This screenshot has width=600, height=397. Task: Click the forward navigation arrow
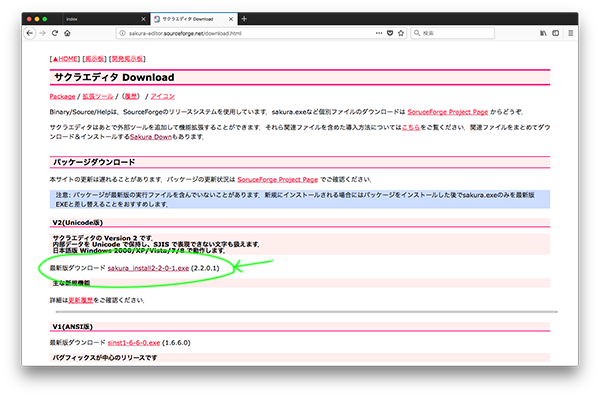(x=42, y=33)
